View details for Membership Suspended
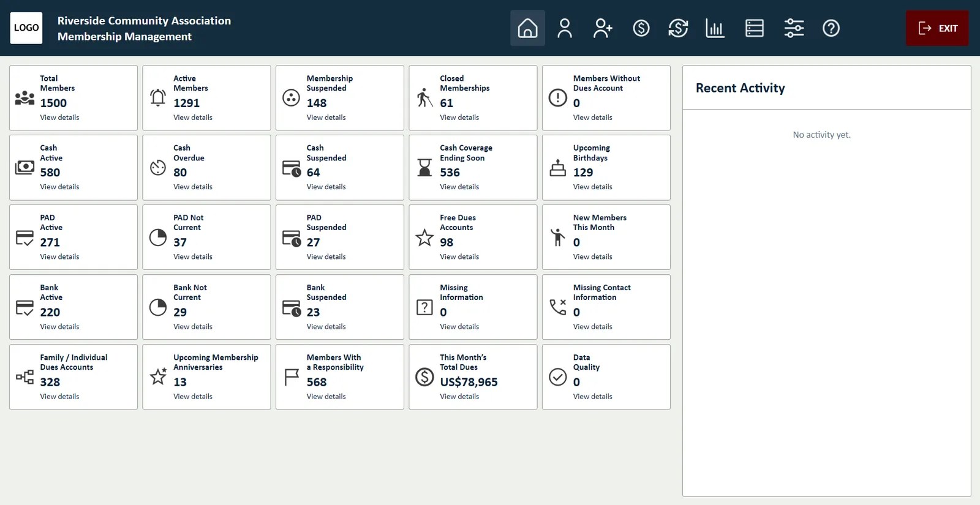The height and width of the screenshot is (505, 980). (326, 118)
